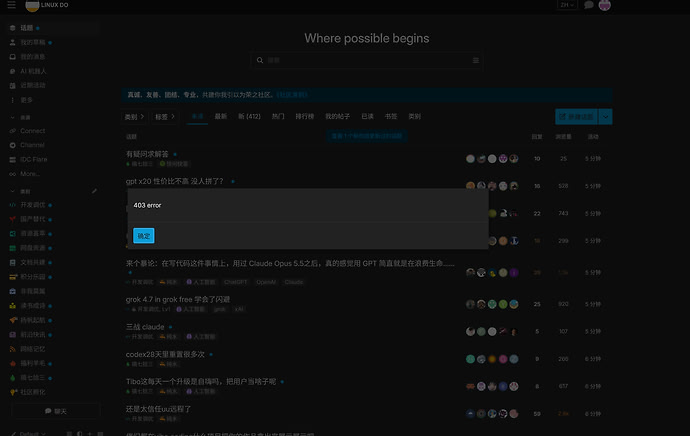Click first poster avatar on 三战 claude row
Screen dimensions: 690x436
click(x=470, y=331)
